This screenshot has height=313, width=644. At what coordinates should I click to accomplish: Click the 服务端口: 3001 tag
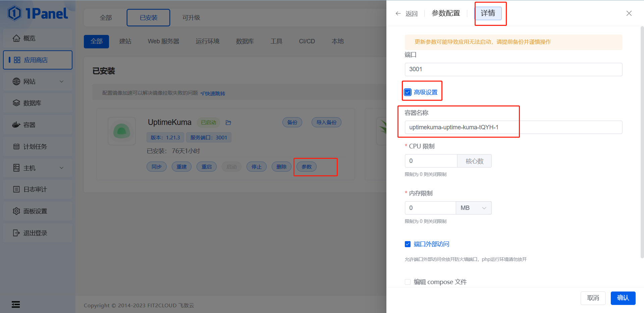209,138
